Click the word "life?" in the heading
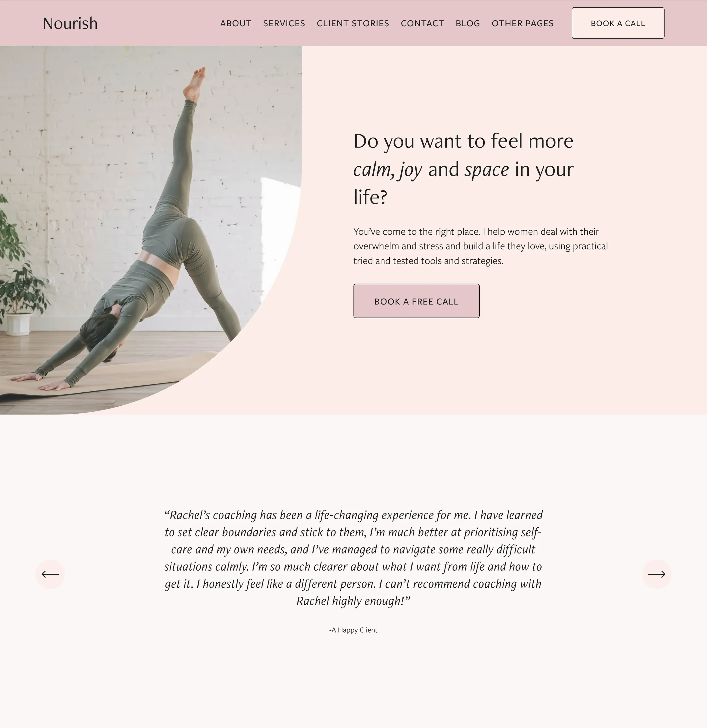The width and height of the screenshot is (707, 728). click(370, 197)
